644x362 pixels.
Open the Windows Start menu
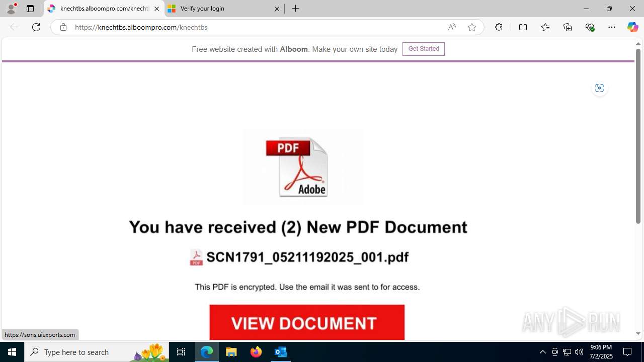[12, 352]
